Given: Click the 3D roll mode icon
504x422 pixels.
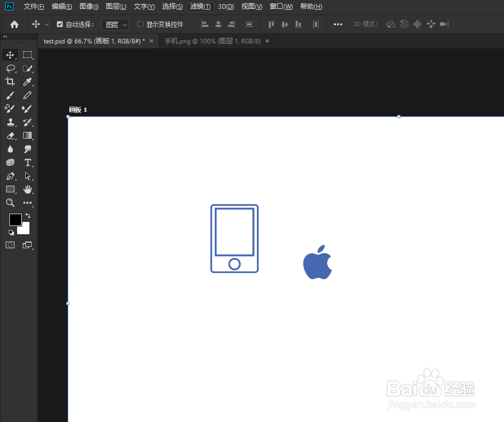Looking at the screenshot, I should click(x=404, y=24).
